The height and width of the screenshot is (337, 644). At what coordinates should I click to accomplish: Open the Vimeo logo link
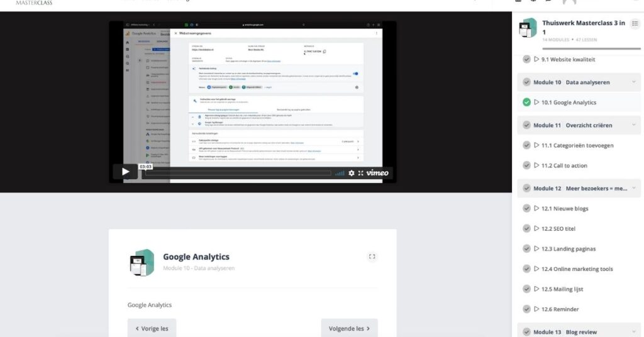[x=377, y=173]
